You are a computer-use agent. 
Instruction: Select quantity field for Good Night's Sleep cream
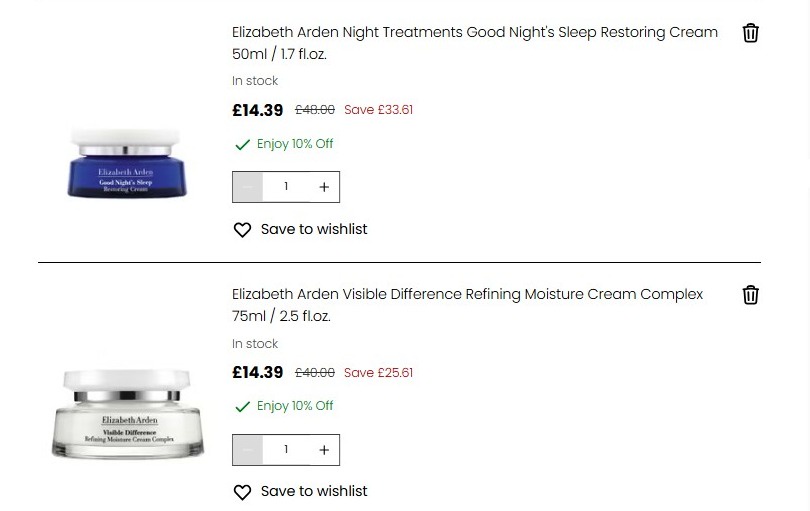pos(286,187)
